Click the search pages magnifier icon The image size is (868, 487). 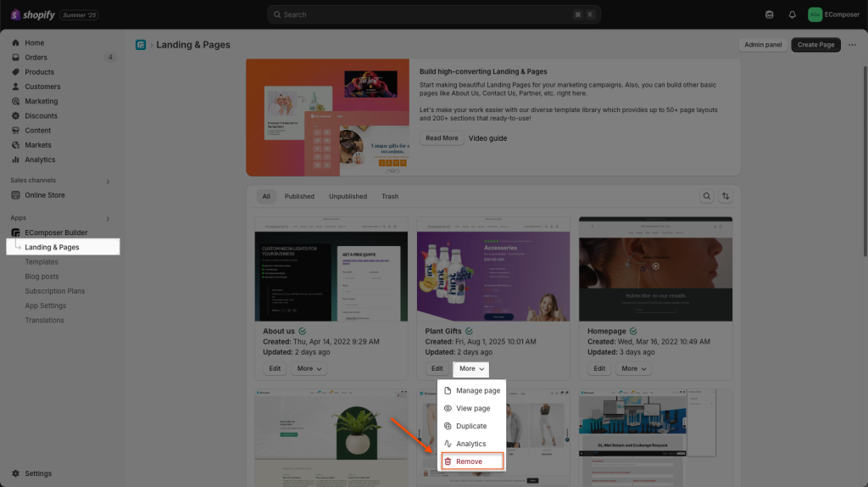706,196
